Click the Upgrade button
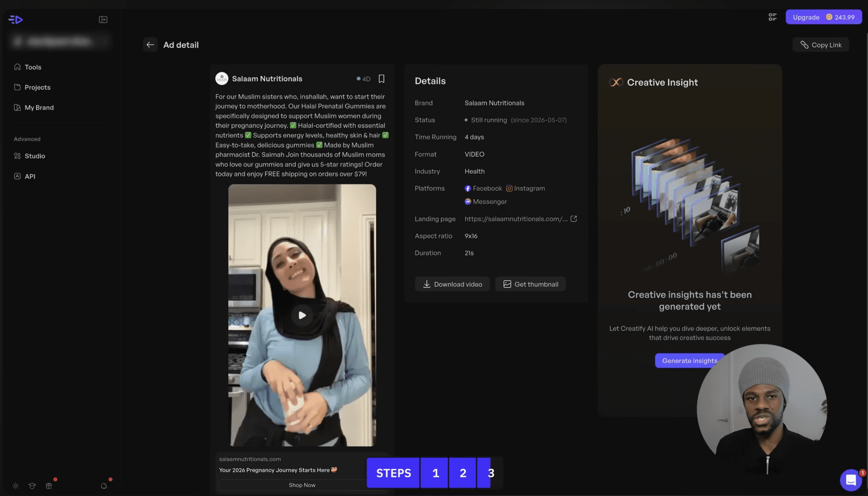 point(823,17)
